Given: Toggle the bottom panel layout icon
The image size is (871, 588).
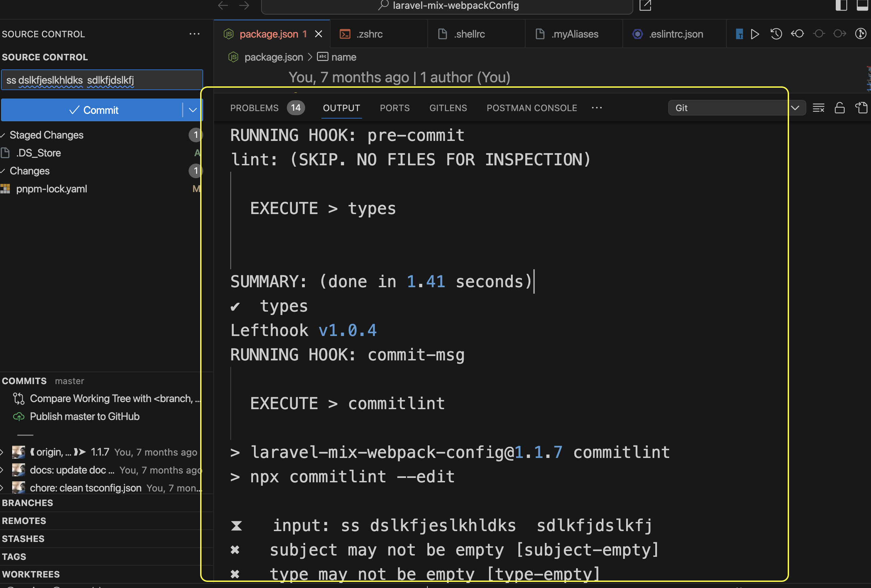Looking at the screenshot, I should pos(863,5).
